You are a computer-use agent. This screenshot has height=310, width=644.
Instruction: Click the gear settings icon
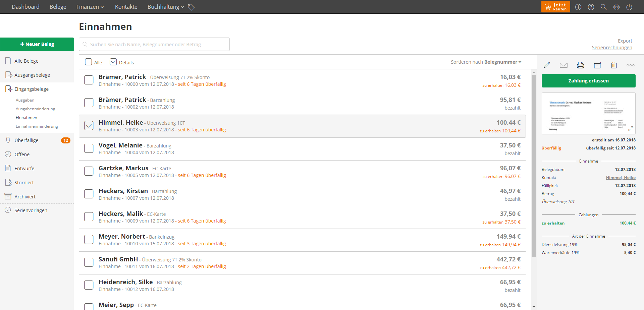(x=616, y=7)
